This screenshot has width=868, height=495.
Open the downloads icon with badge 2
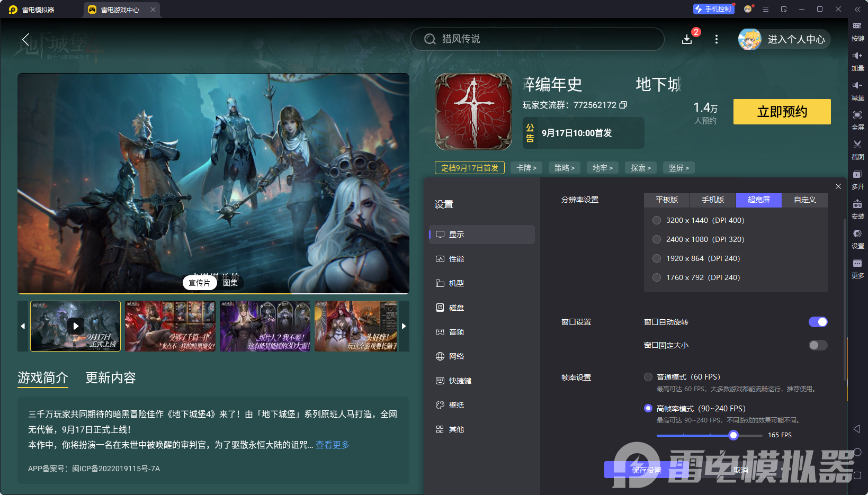pos(687,39)
